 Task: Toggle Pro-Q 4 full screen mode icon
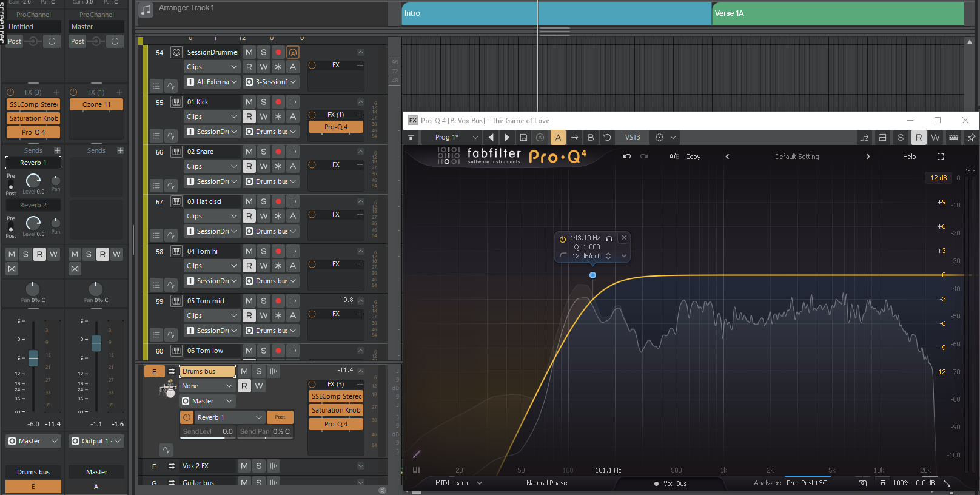(x=941, y=157)
